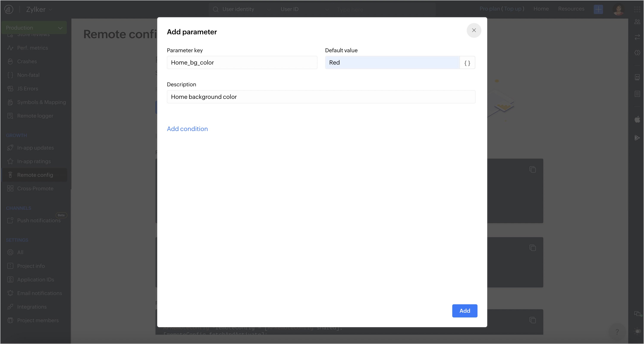Expand the Production environment dropdown
644x344 pixels.
[x=34, y=28]
